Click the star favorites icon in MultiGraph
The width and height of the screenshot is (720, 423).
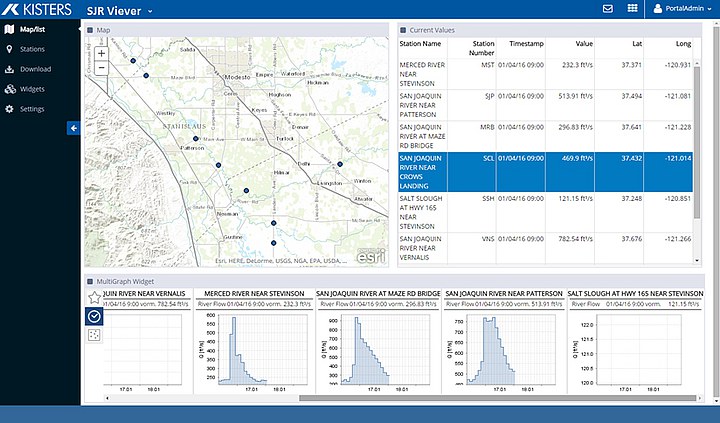click(x=94, y=297)
